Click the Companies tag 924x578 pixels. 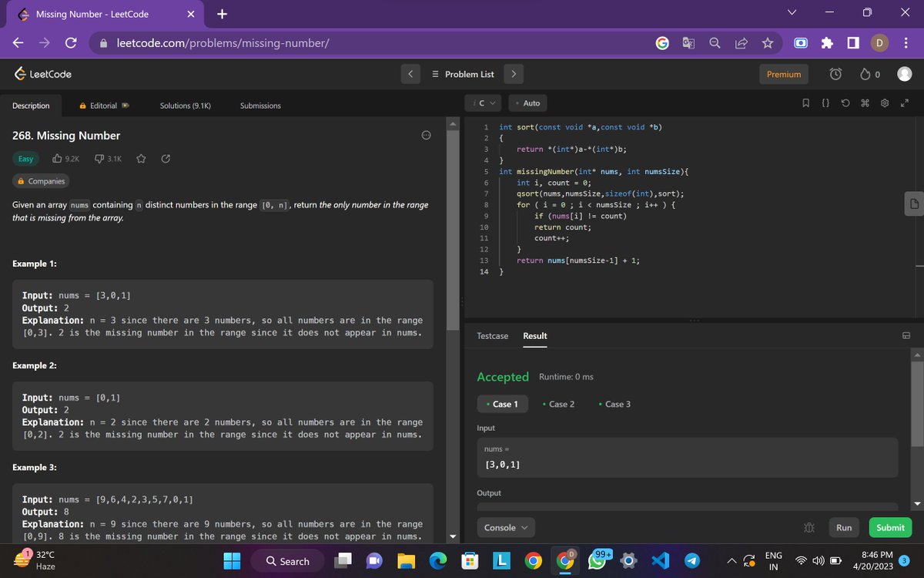click(x=41, y=181)
